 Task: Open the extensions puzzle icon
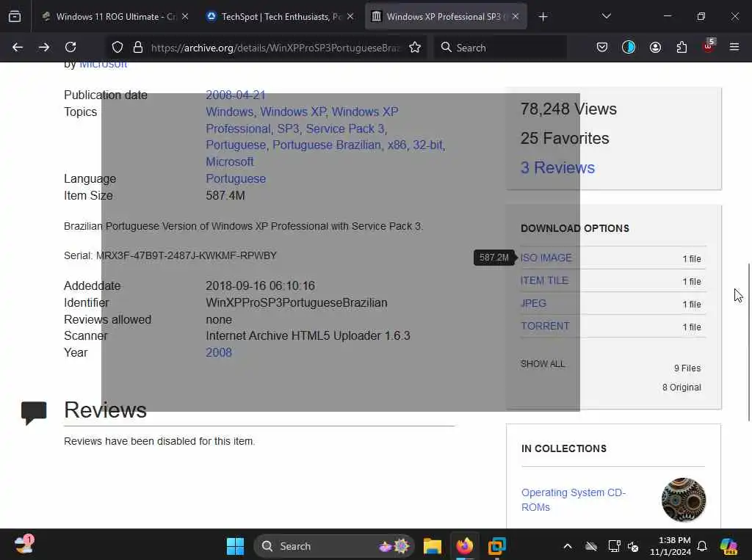[681, 47]
